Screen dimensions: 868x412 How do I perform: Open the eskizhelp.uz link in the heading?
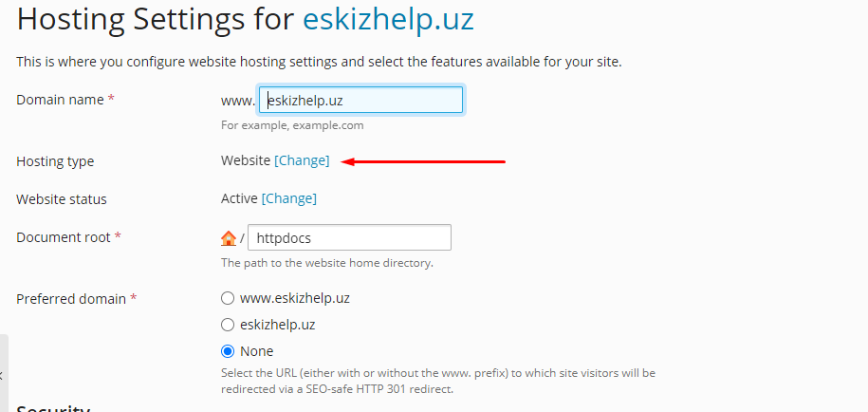tap(388, 19)
